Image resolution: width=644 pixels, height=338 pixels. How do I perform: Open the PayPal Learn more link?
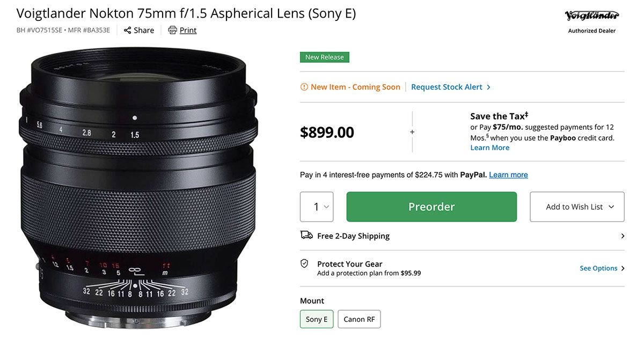coord(508,175)
